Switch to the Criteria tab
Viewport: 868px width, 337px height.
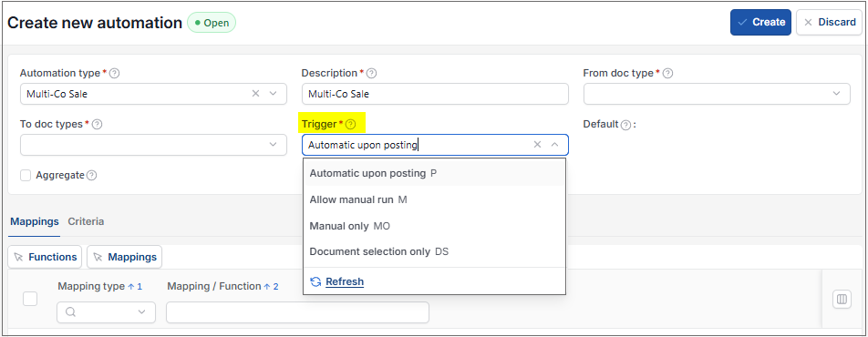coord(86,221)
